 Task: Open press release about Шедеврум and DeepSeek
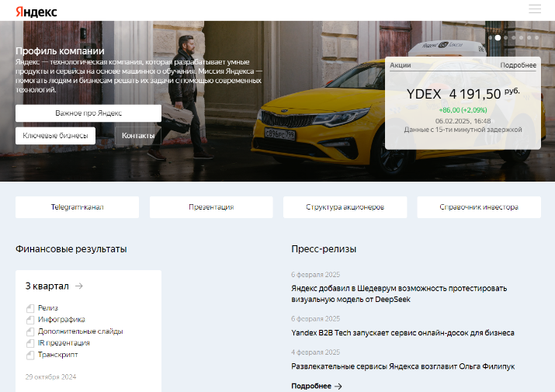point(399,294)
